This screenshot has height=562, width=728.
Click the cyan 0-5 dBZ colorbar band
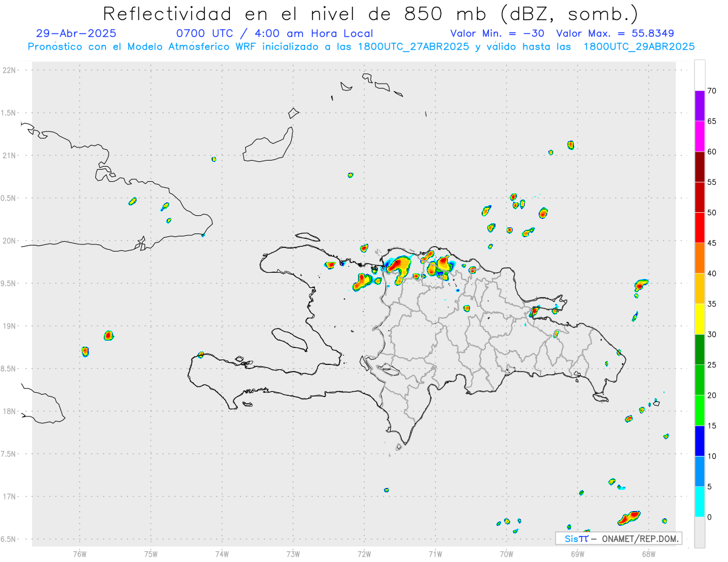coord(699,502)
